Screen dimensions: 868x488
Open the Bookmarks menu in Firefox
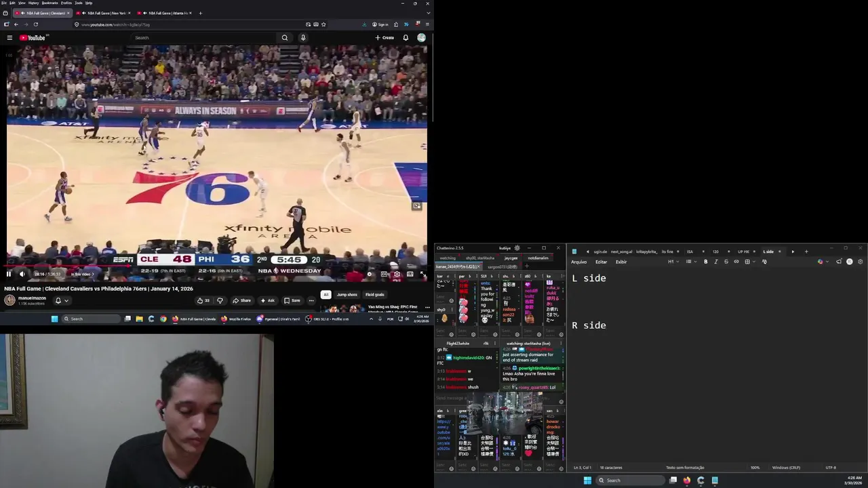point(50,3)
